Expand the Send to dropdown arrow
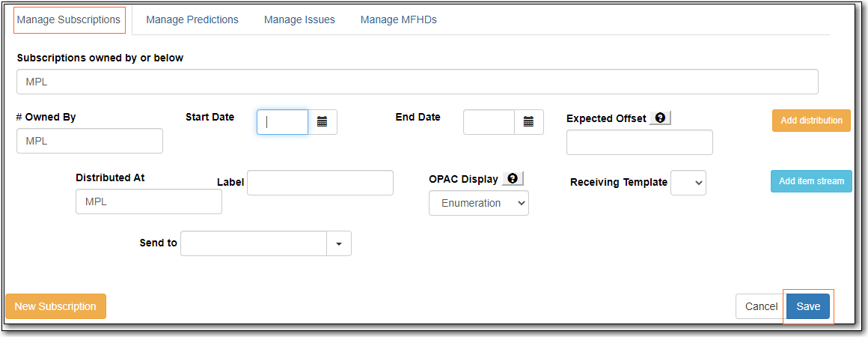This screenshot has height=337, width=868. (x=339, y=243)
